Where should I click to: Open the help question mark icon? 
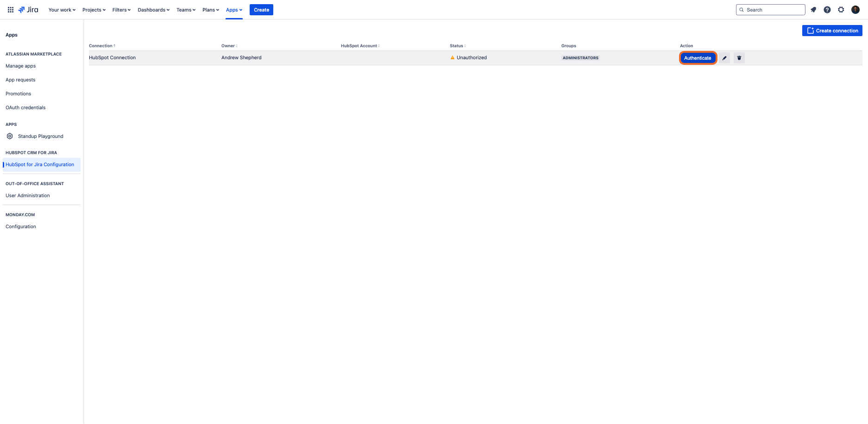pos(827,10)
